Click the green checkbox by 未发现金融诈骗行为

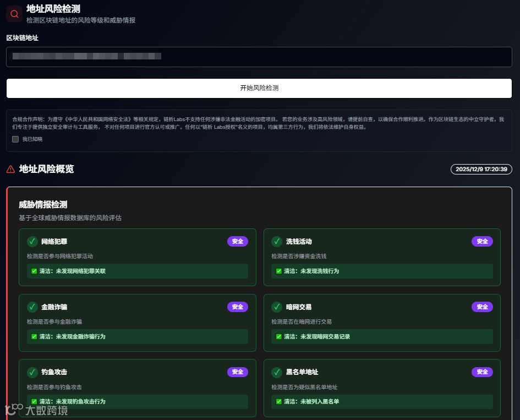click(34, 336)
